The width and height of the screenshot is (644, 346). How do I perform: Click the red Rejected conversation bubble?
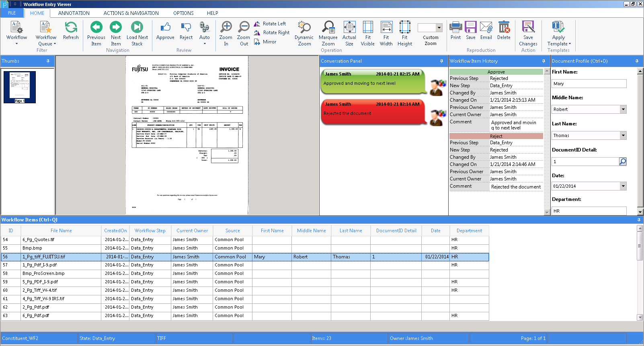tap(373, 112)
